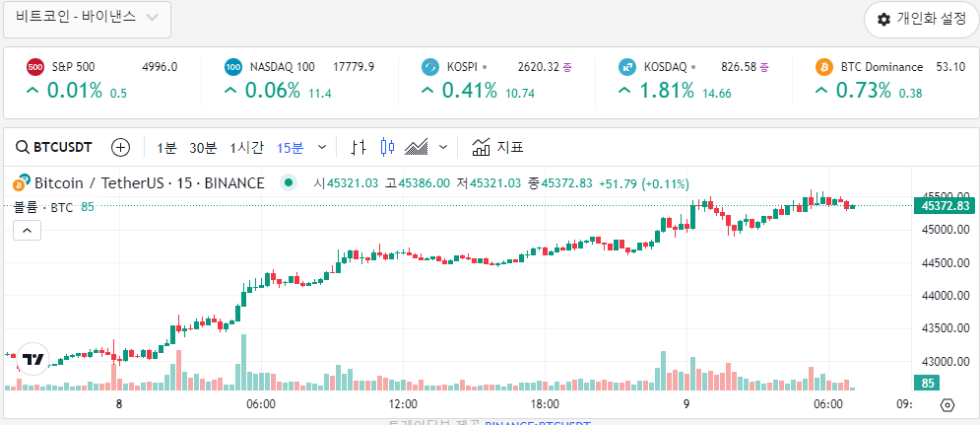Open the KOSDAQ ticker label
Image resolution: width=980 pixels, height=425 pixels.
click(x=665, y=67)
